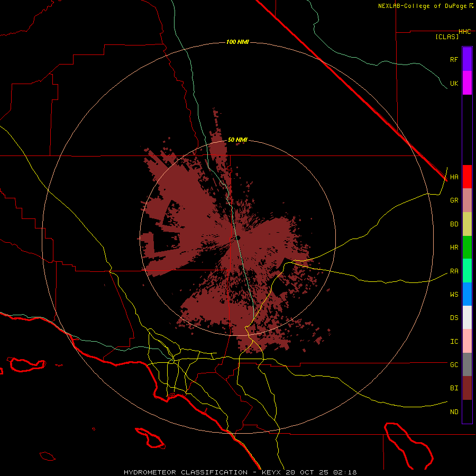Click the [CLAS] legend heading

pos(447,37)
